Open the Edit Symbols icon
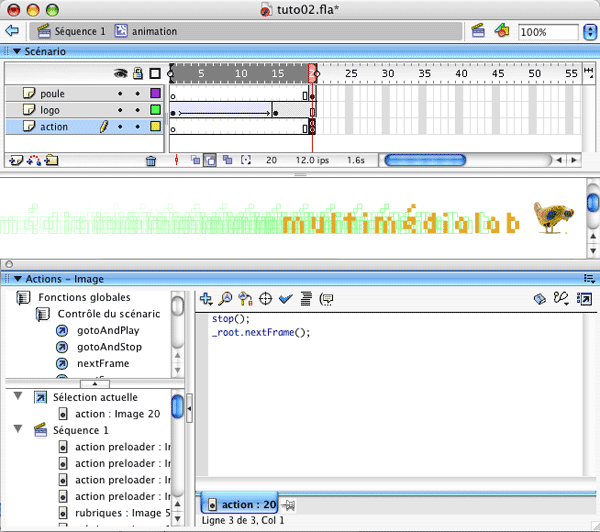The width and height of the screenshot is (600, 532). (x=502, y=31)
